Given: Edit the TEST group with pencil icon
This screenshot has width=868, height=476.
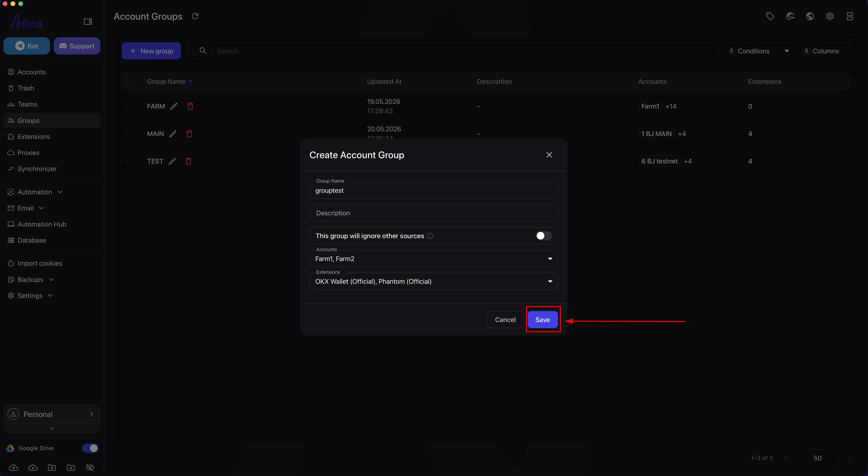Looking at the screenshot, I should point(172,161).
